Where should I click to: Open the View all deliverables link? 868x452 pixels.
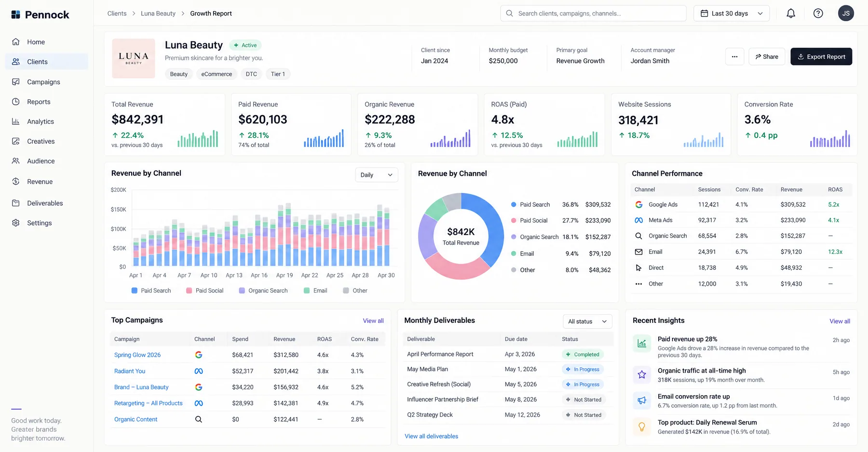click(x=431, y=437)
